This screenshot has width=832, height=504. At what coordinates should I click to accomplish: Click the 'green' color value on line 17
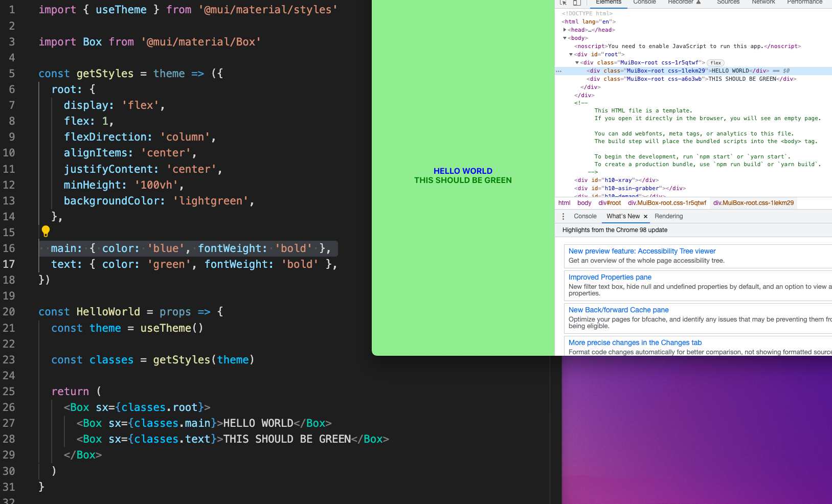[x=169, y=264]
